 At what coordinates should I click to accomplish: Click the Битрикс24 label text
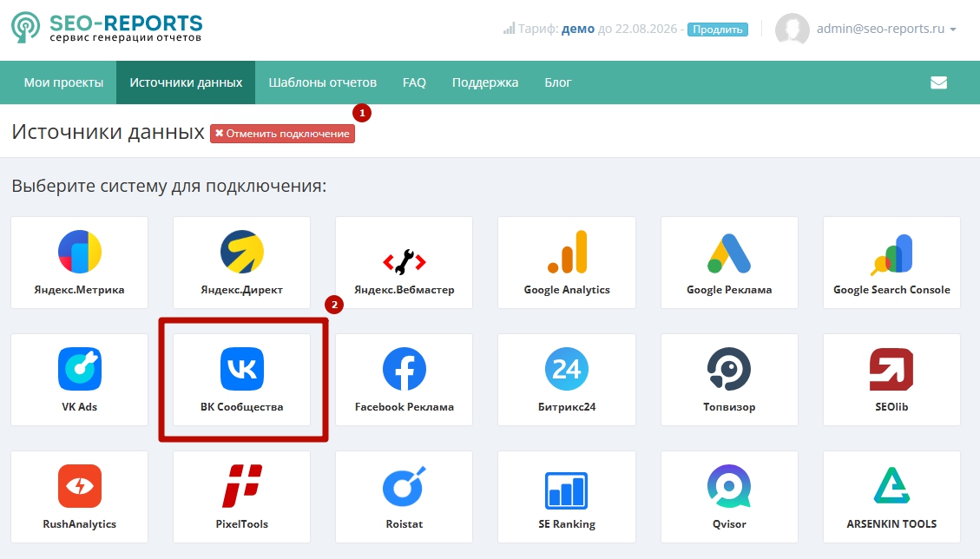click(567, 406)
